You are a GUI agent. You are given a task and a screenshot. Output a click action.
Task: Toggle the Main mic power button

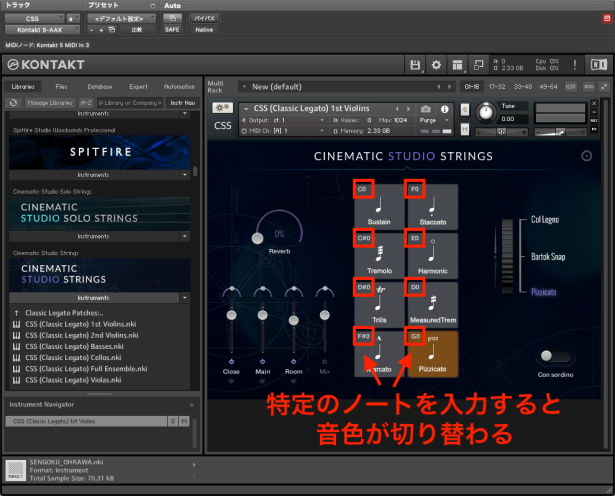(262, 362)
